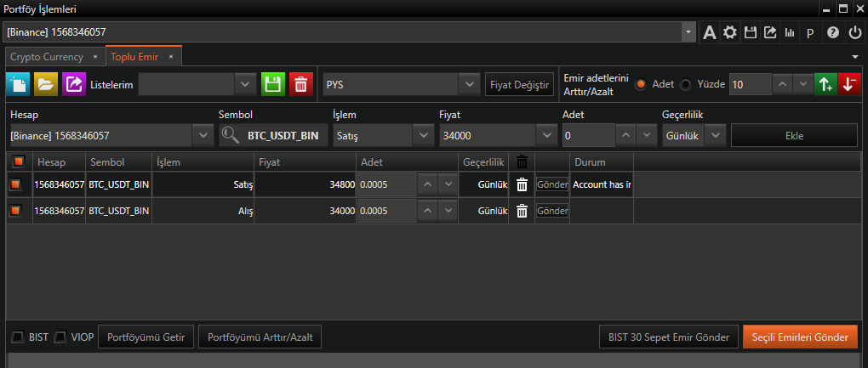Select the Yüzde radio button

click(686, 84)
